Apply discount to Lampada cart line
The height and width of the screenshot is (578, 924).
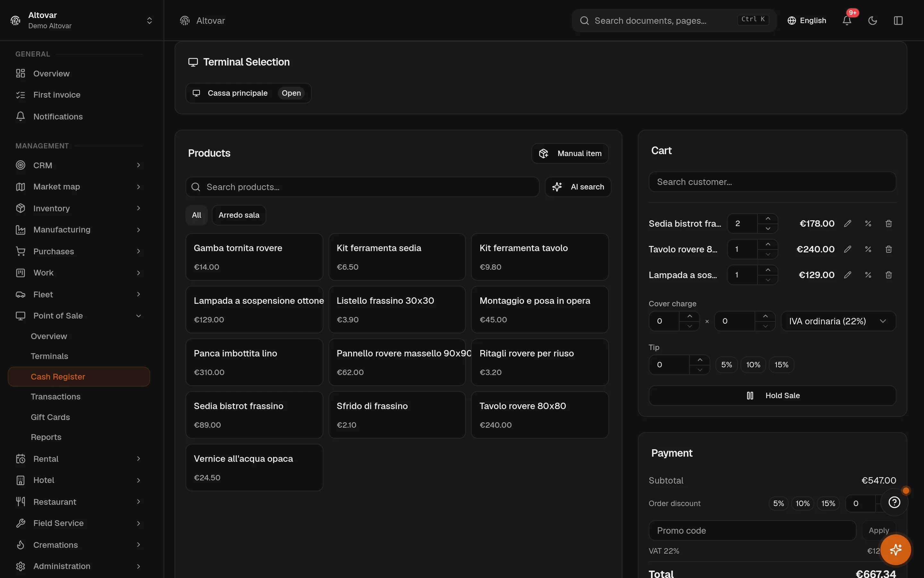[868, 275]
